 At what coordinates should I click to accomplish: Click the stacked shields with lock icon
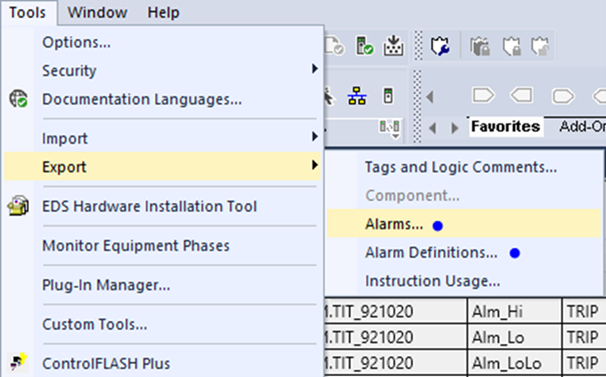(x=480, y=46)
